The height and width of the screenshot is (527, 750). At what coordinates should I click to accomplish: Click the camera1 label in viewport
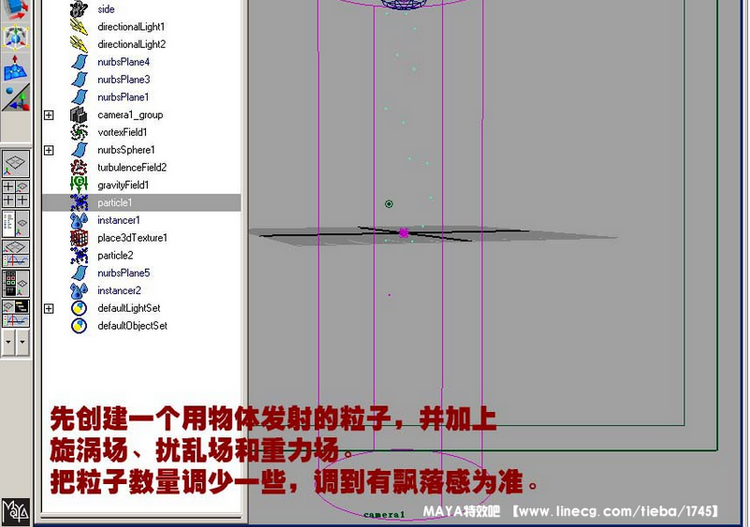(x=384, y=515)
